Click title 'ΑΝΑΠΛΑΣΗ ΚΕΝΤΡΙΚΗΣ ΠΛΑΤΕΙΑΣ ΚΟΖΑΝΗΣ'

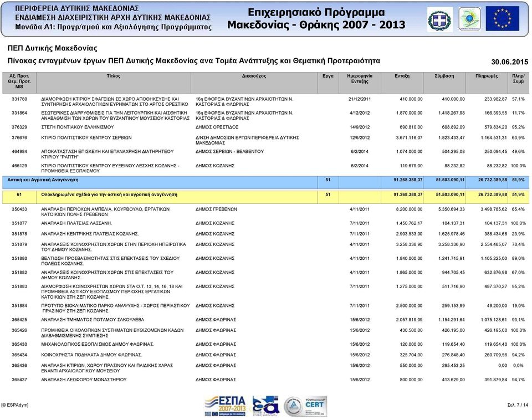click(x=90, y=234)
